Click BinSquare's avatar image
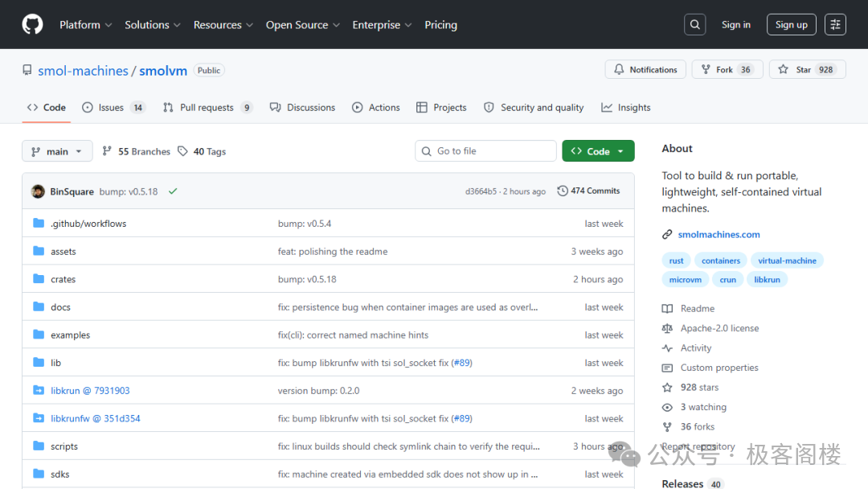Image resolution: width=868 pixels, height=489 pixels. (x=38, y=191)
